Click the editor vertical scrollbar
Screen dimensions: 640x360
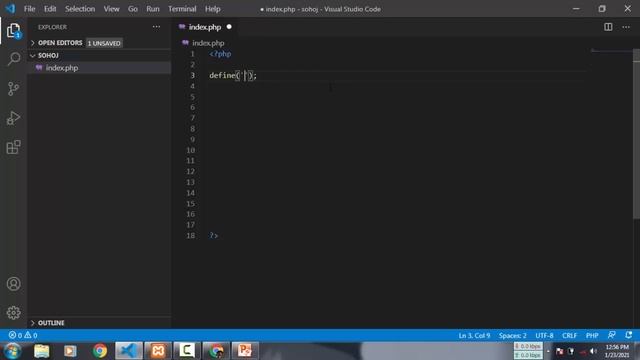pos(636,135)
